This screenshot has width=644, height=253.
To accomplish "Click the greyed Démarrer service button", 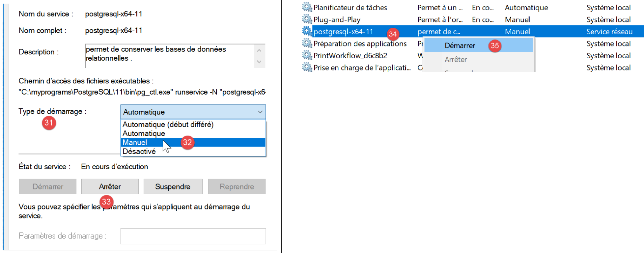I will (x=47, y=186).
